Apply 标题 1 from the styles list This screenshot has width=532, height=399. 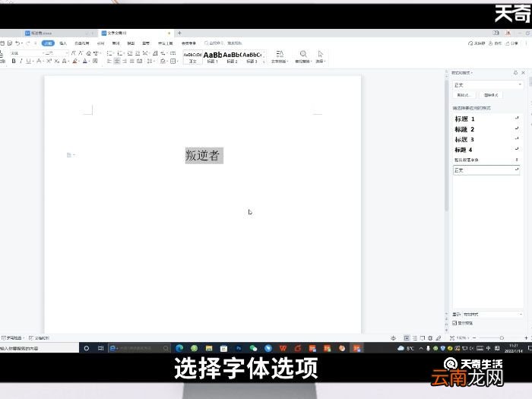[486, 119]
